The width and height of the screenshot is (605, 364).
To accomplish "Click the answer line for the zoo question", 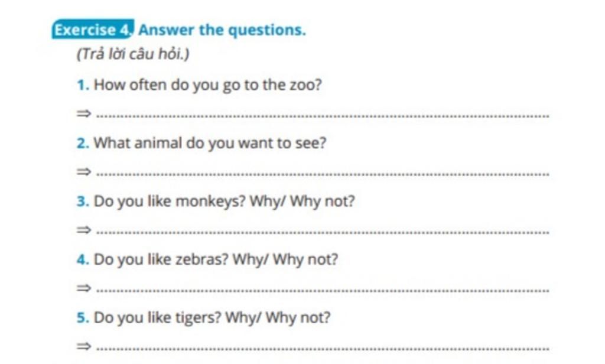I will [322, 115].
